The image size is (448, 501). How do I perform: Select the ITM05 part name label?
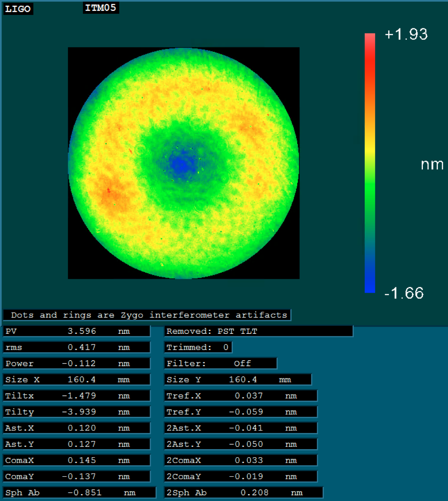click(x=101, y=8)
